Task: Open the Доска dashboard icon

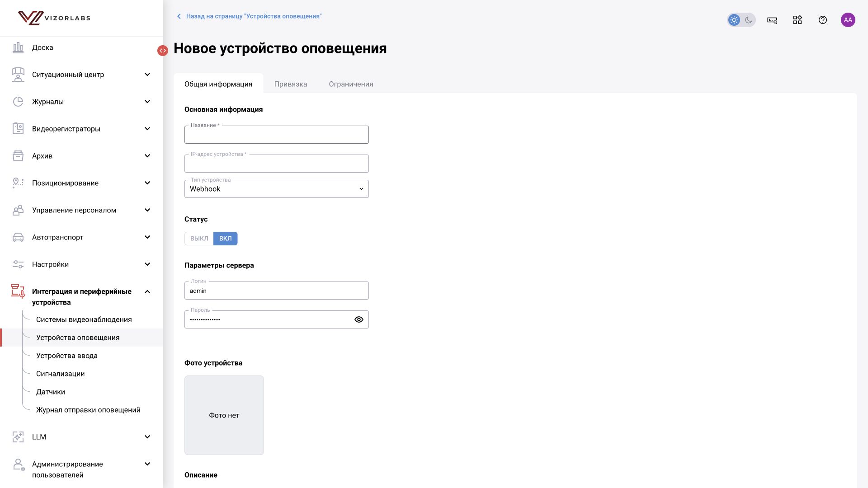Action: click(18, 47)
